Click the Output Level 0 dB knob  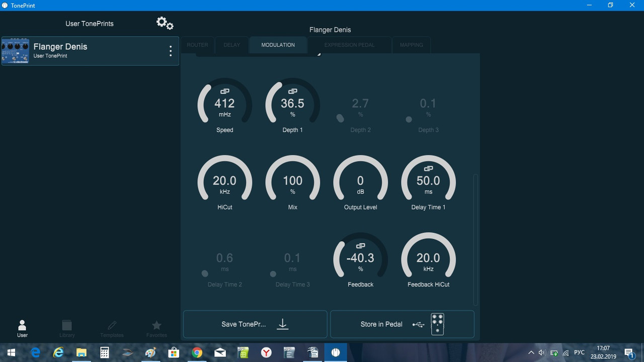point(360,178)
